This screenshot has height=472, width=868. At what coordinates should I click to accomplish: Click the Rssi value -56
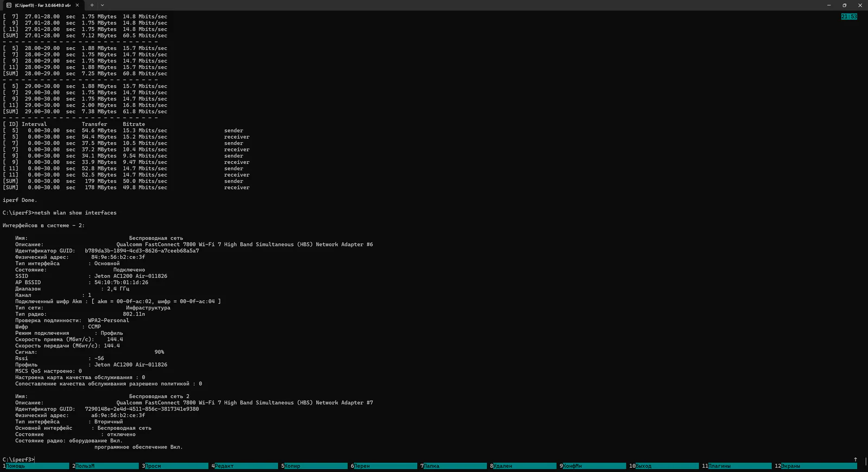[99, 359]
